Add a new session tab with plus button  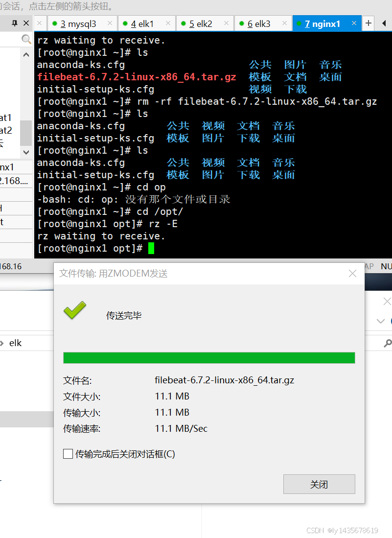369,23
